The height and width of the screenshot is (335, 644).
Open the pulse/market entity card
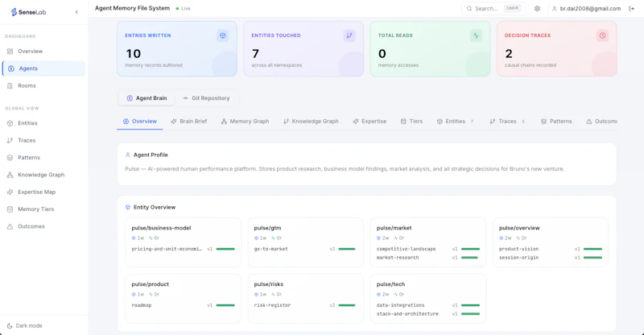coord(428,242)
